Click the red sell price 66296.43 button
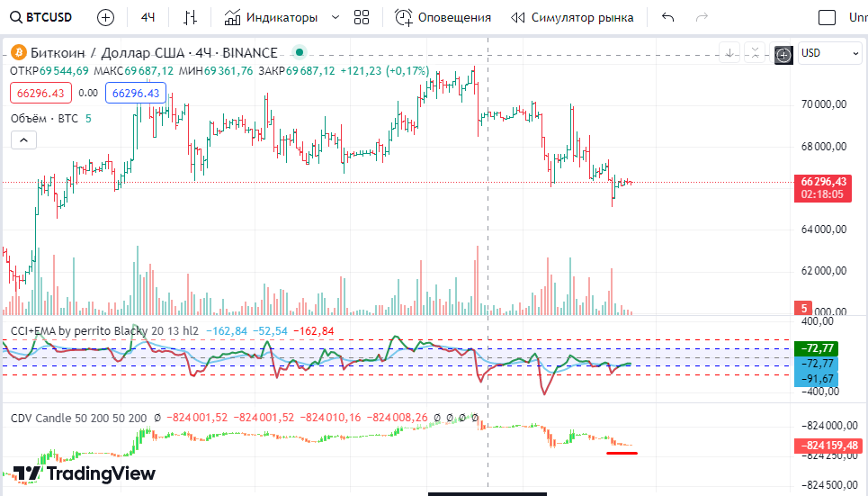This screenshot has height=496, width=868. [x=40, y=93]
